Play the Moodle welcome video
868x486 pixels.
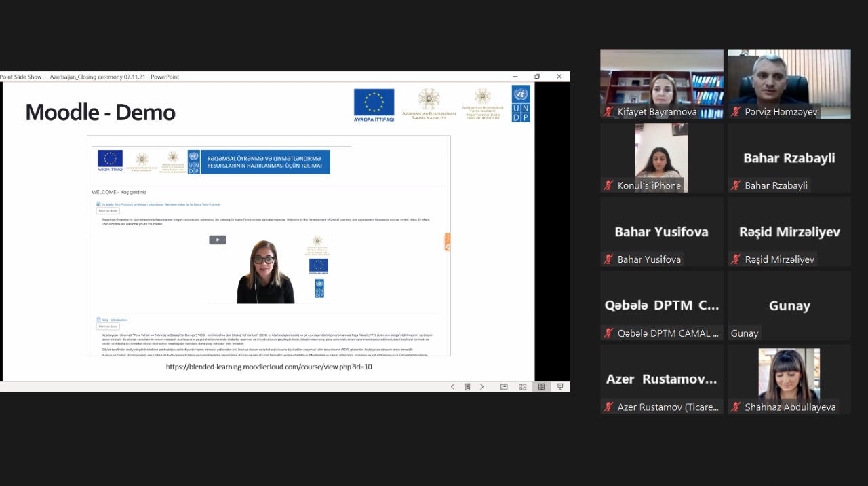click(x=217, y=240)
